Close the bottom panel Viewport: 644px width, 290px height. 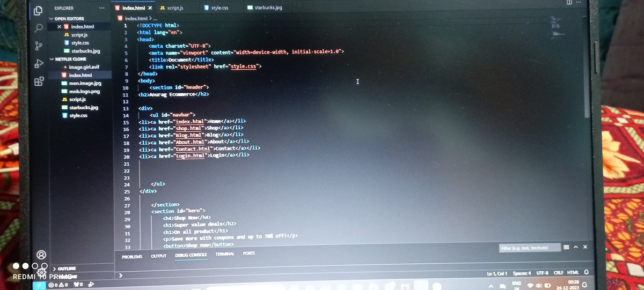tap(585, 247)
